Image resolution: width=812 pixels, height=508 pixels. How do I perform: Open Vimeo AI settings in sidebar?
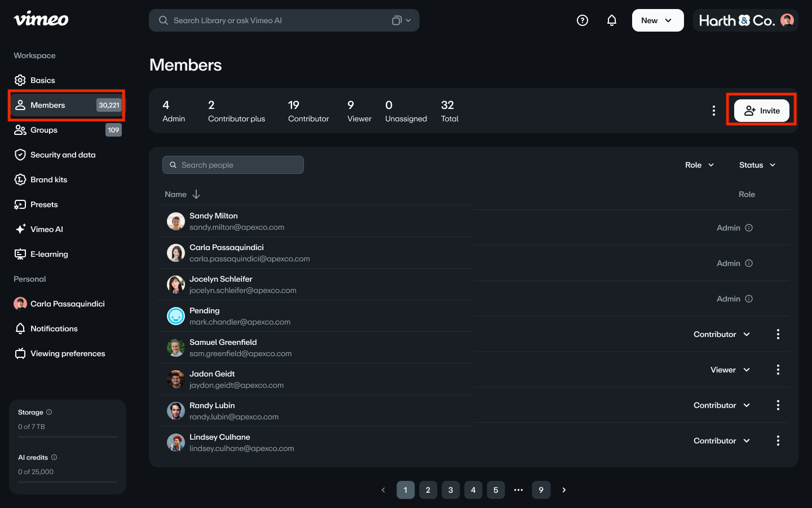coord(46,229)
